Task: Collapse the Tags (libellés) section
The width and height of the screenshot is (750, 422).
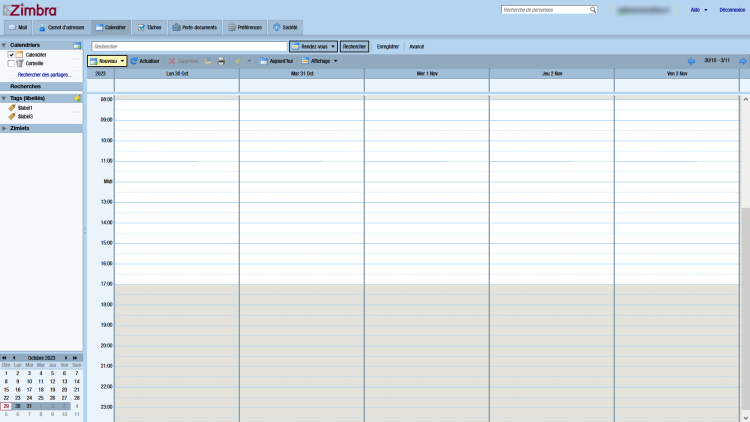Action: point(4,98)
